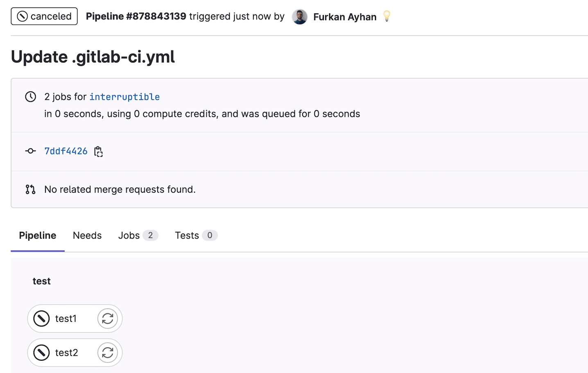Open the interruptible branch link
Image resolution: width=588 pixels, height=373 pixels.
point(124,97)
